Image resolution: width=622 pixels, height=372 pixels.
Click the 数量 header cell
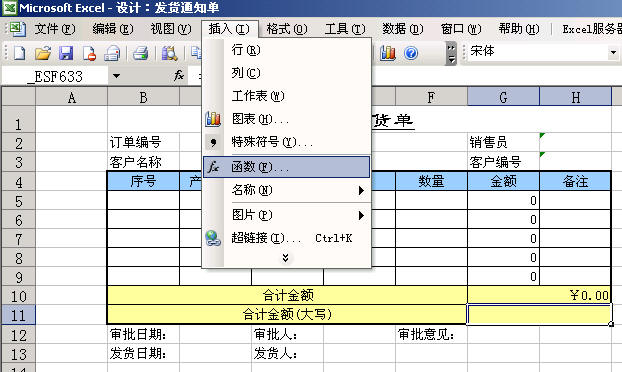431,182
